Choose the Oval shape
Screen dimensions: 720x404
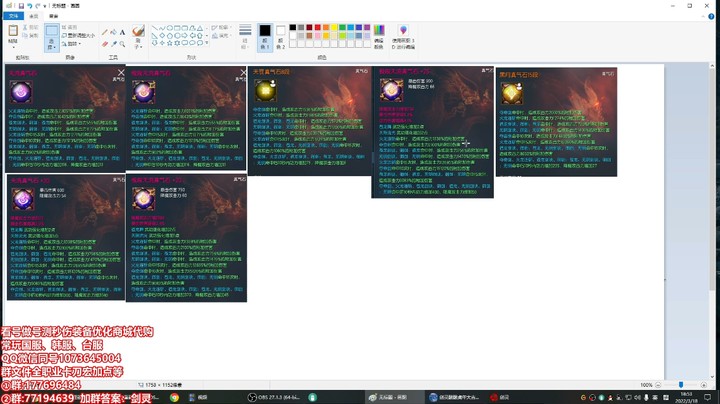(x=169, y=28)
